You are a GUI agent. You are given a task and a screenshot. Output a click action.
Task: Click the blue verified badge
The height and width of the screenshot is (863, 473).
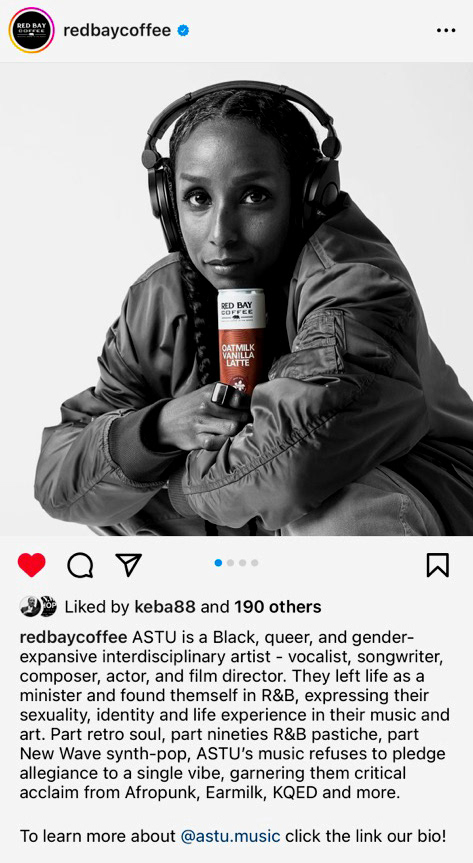(x=183, y=31)
